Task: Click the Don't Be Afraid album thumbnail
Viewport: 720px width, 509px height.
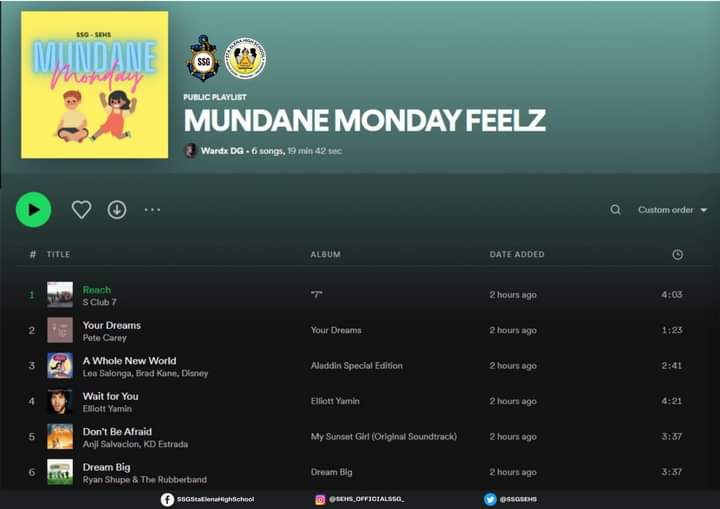Action: tap(60, 436)
